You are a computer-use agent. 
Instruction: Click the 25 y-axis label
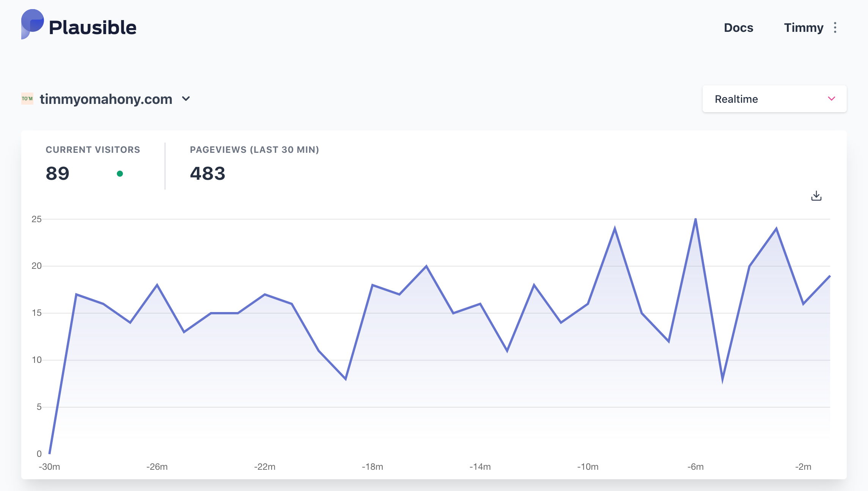(x=37, y=219)
